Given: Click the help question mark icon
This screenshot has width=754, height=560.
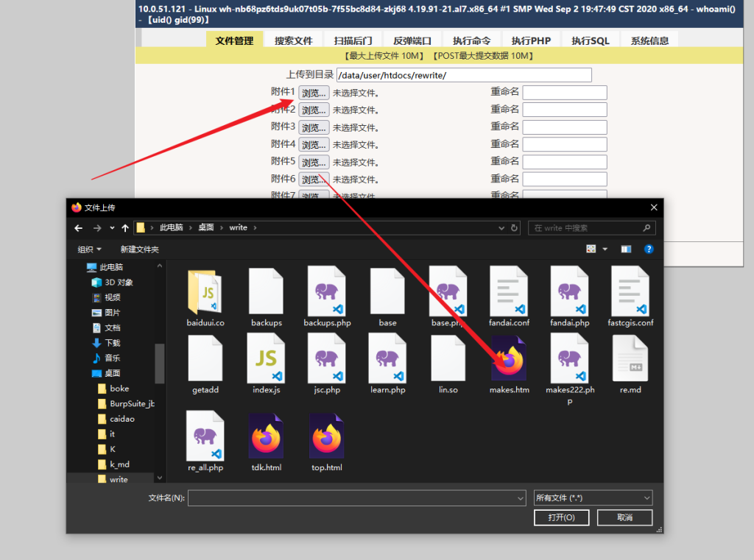Looking at the screenshot, I should coord(649,249).
